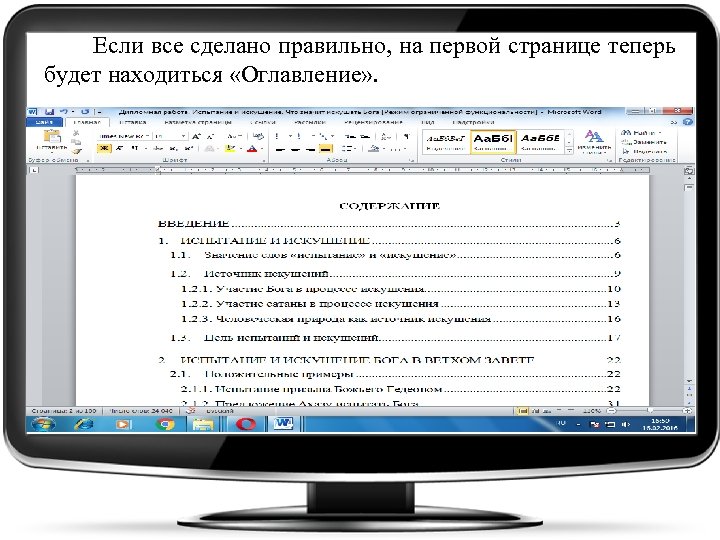720x540 pixels.
Task: Click the Format Painter brush icon
Action: point(76,151)
